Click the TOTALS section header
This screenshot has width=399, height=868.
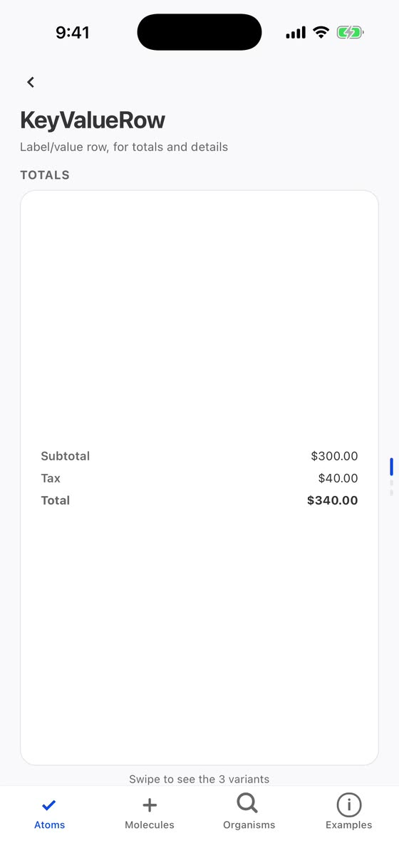click(x=45, y=175)
